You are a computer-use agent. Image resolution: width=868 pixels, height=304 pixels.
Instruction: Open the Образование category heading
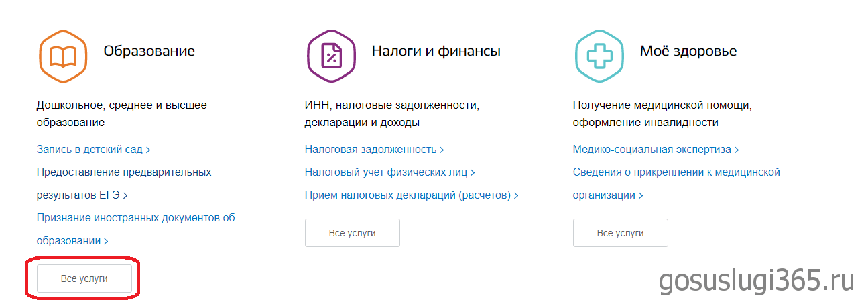[x=149, y=51]
